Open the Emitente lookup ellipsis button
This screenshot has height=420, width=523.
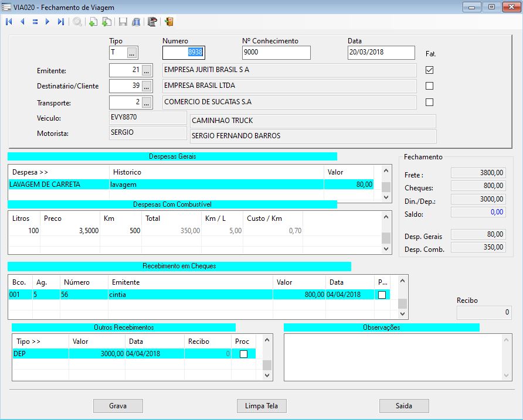click(x=147, y=70)
